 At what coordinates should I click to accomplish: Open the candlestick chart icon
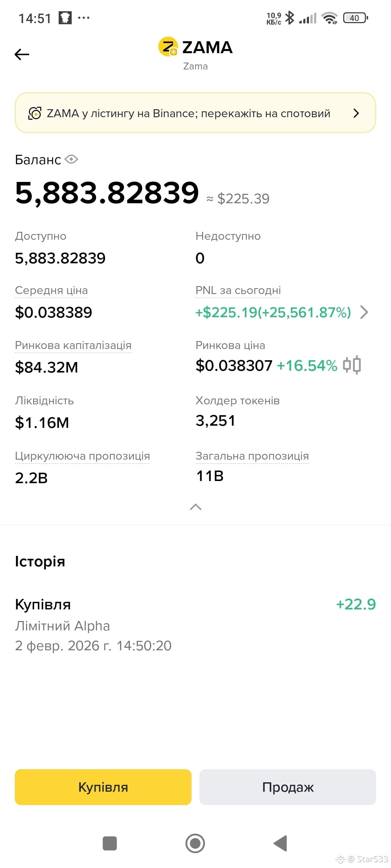click(x=352, y=365)
